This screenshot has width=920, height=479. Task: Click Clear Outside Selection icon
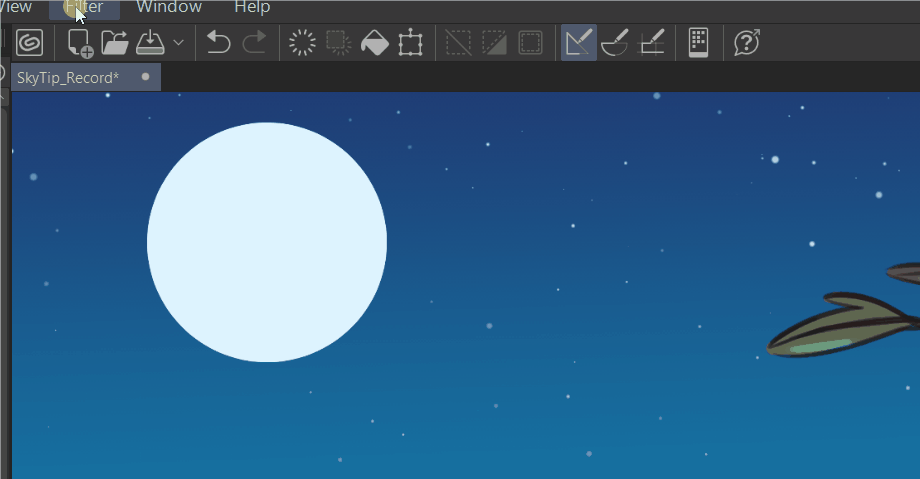point(339,43)
